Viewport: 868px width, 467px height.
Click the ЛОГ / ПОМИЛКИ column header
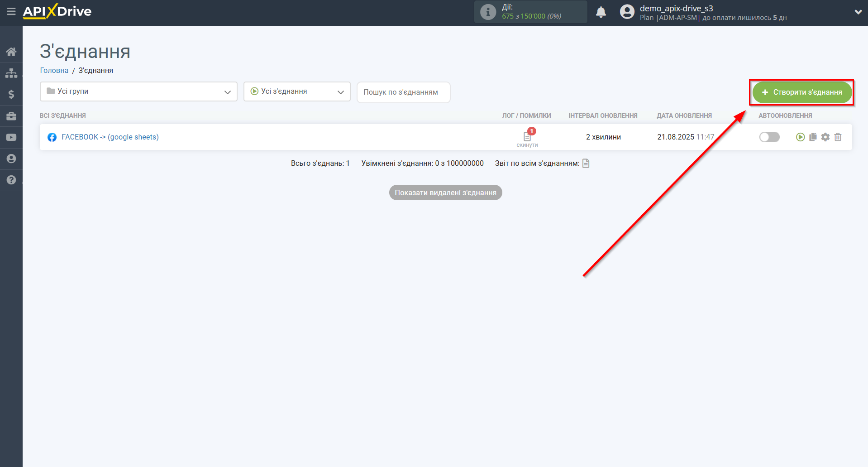click(526, 116)
